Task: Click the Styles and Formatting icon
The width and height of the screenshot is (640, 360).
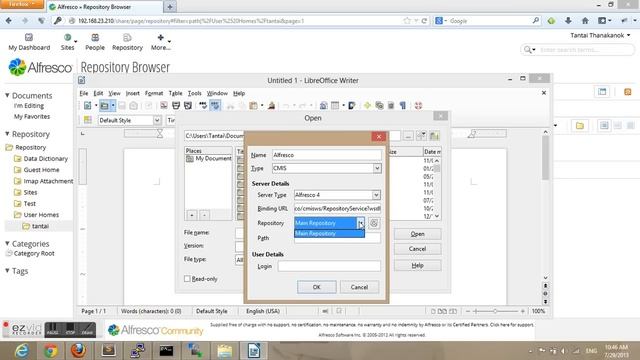Action: (x=88, y=120)
